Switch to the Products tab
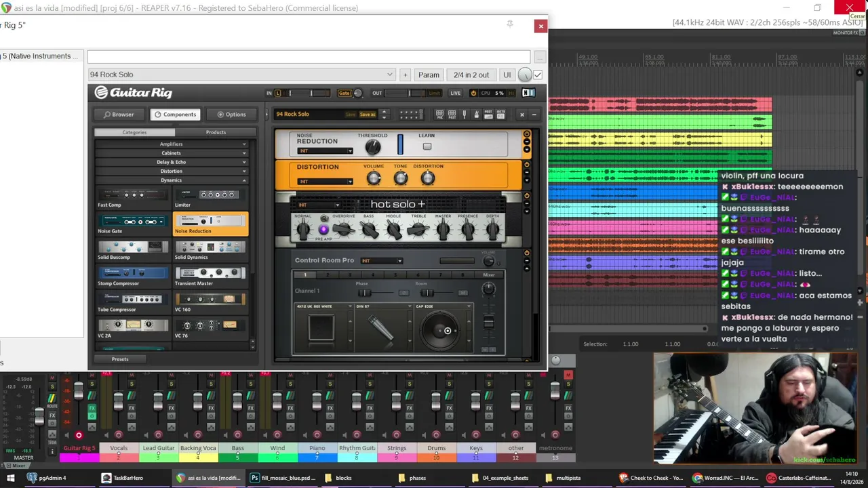 tap(216, 132)
